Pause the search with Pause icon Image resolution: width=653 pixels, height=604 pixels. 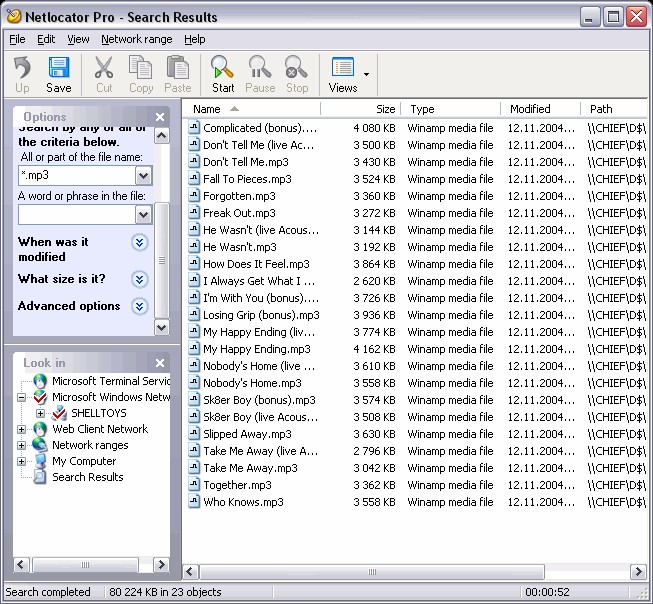pos(260,67)
